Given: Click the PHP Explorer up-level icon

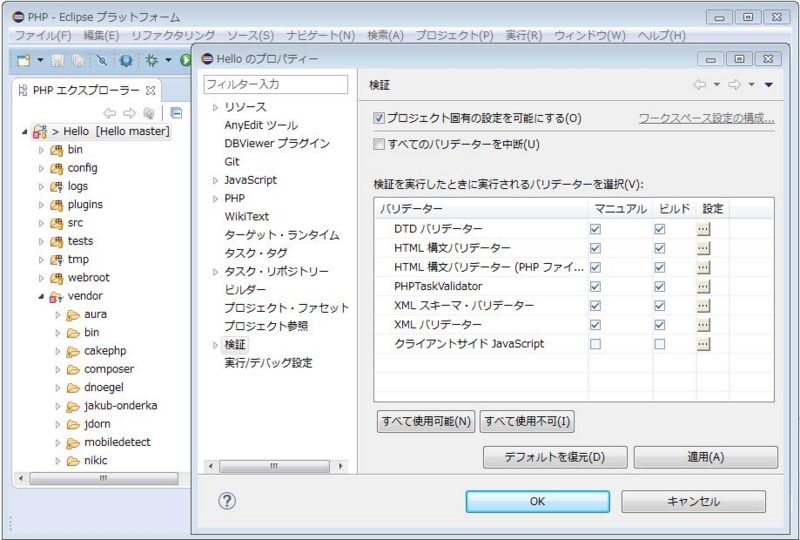Looking at the screenshot, I should coord(148,113).
